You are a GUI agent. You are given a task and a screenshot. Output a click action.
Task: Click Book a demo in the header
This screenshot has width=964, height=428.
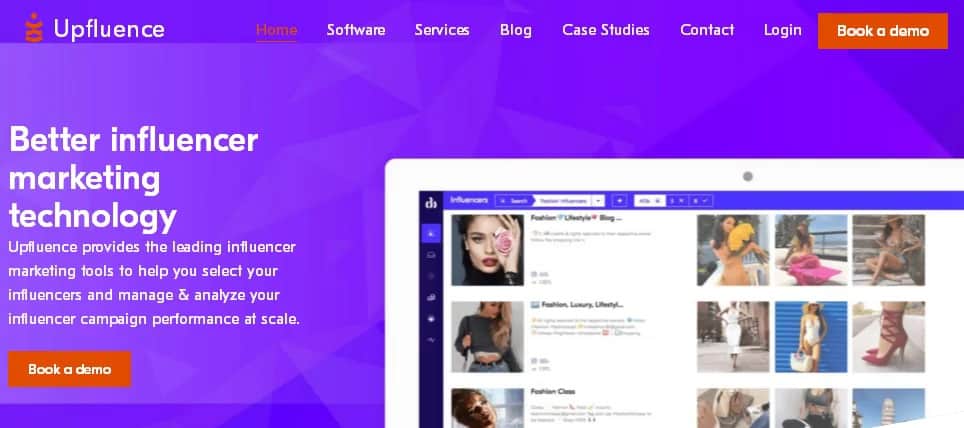pos(883,31)
